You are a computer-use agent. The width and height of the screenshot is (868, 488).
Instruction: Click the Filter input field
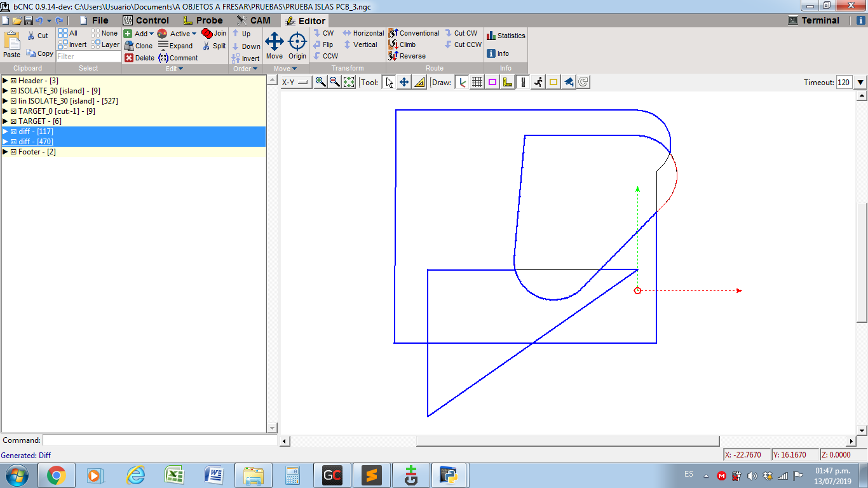[88, 57]
